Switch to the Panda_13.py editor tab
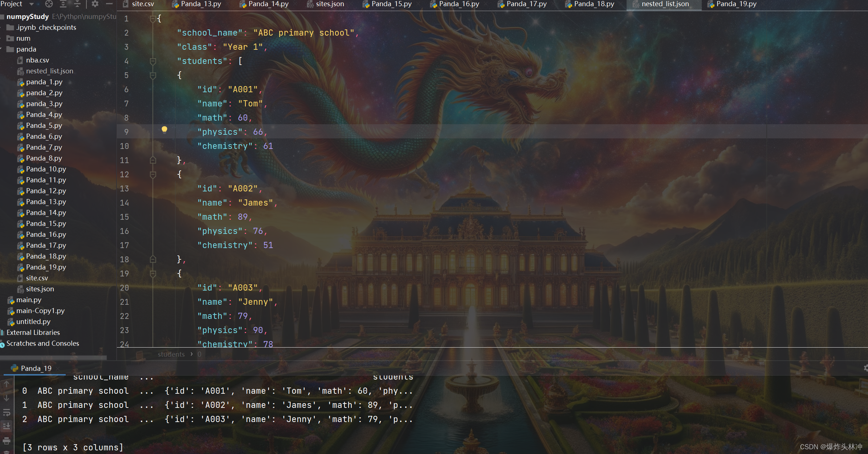Screen dimensions: 868x454 [x=197, y=4]
